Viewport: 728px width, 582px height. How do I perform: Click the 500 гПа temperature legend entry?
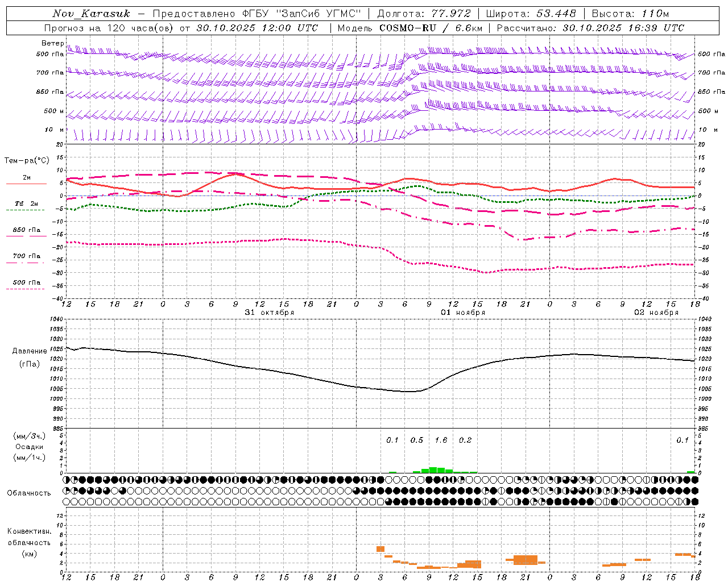pos(27,282)
